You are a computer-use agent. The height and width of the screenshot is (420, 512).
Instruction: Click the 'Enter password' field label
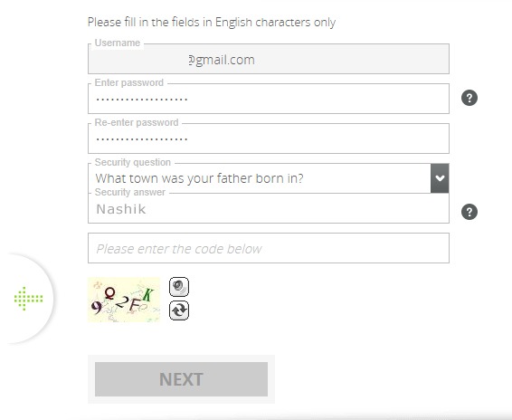tap(129, 82)
